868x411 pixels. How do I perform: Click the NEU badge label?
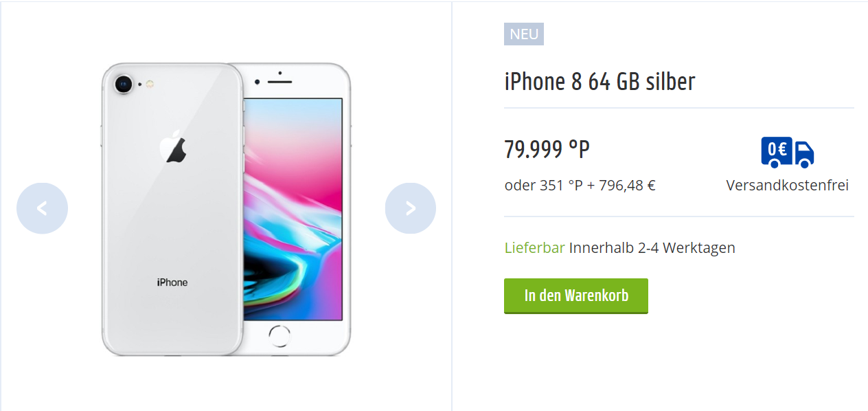tap(524, 34)
